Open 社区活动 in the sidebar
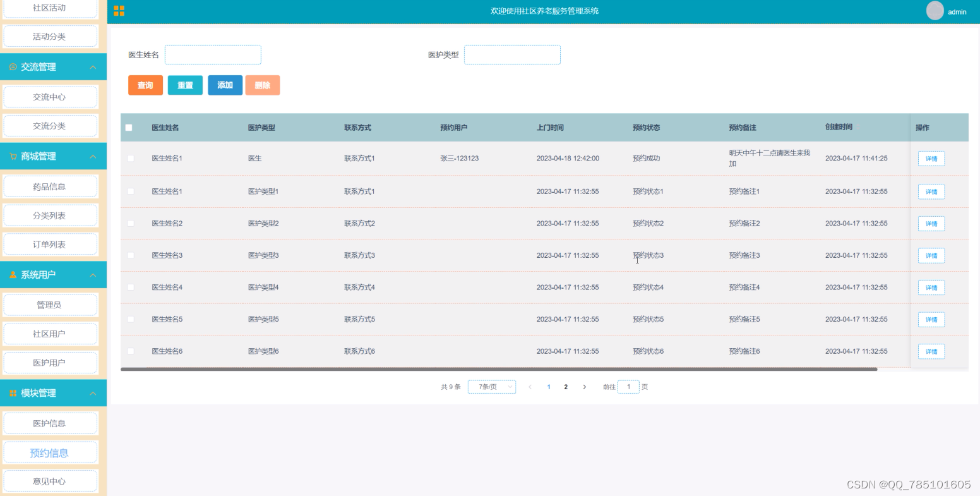The width and height of the screenshot is (980, 496). coord(51,8)
